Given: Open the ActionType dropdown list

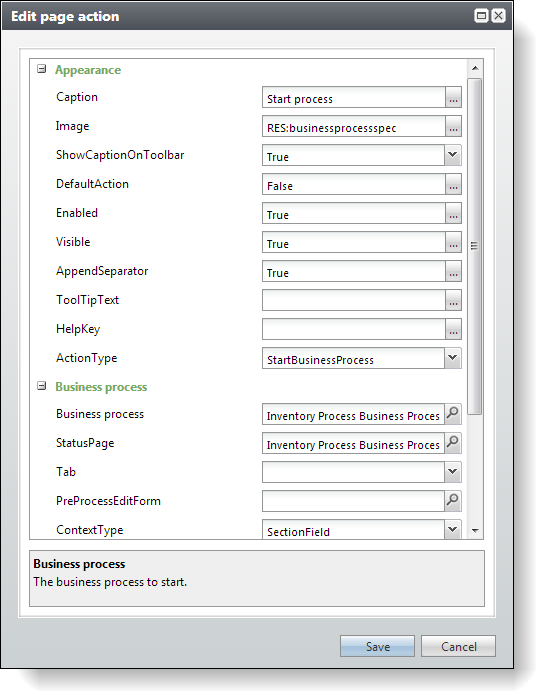Looking at the screenshot, I should (453, 358).
